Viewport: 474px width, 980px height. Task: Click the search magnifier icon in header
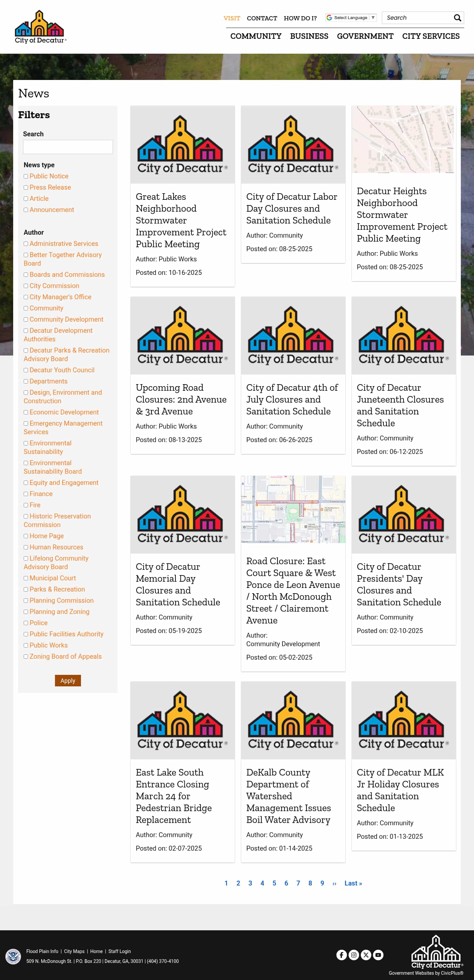click(x=457, y=18)
